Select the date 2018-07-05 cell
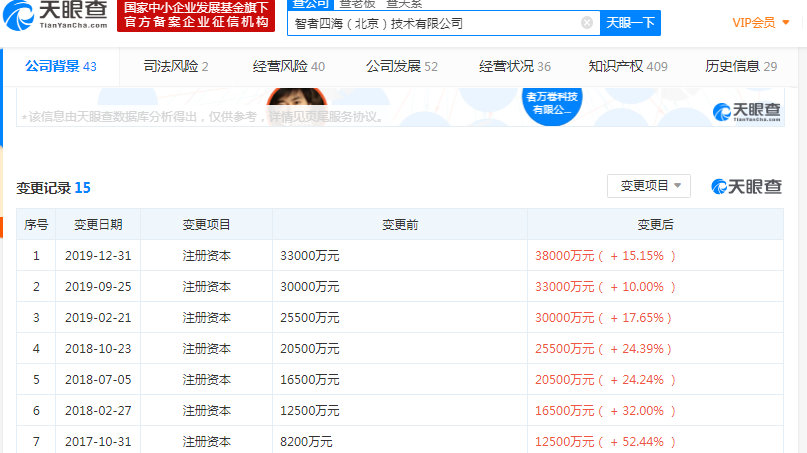 pyautogui.click(x=98, y=379)
